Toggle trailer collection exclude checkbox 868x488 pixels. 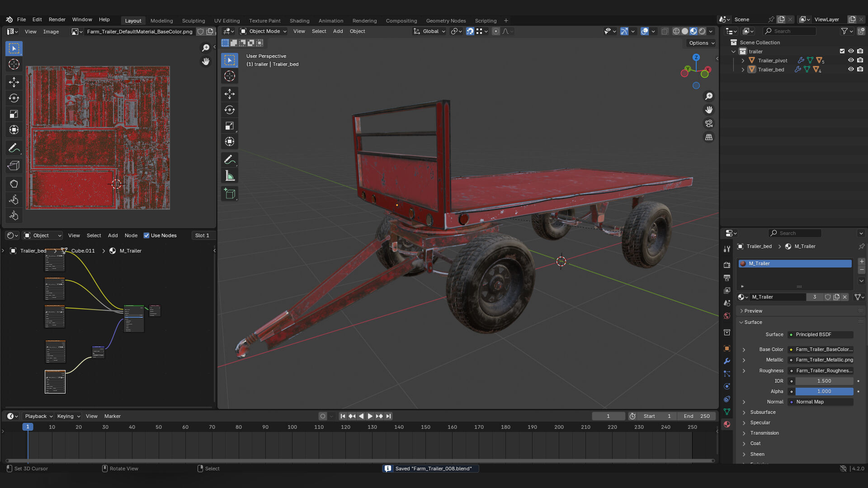842,51
